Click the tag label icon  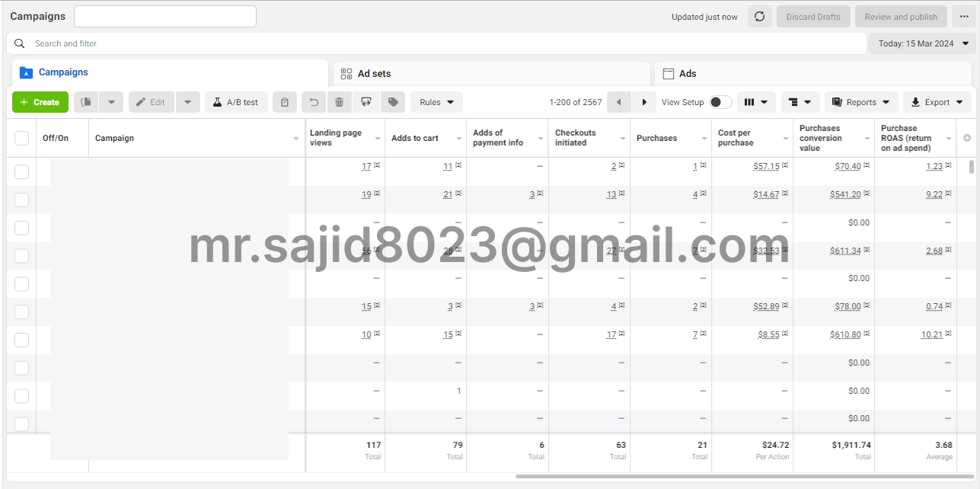[392, 102]
